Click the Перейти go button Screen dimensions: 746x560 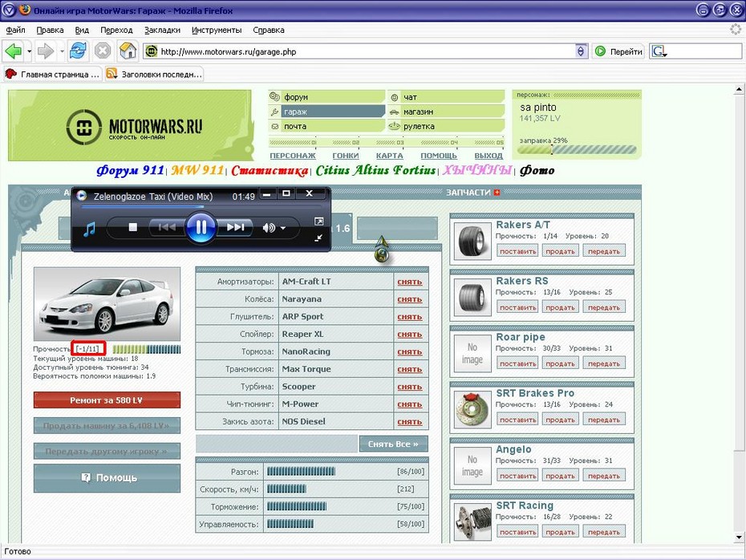click(x=618, y=51)
